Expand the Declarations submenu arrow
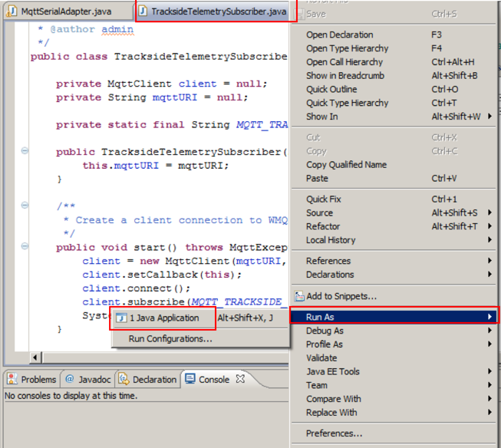 point(489,274)
